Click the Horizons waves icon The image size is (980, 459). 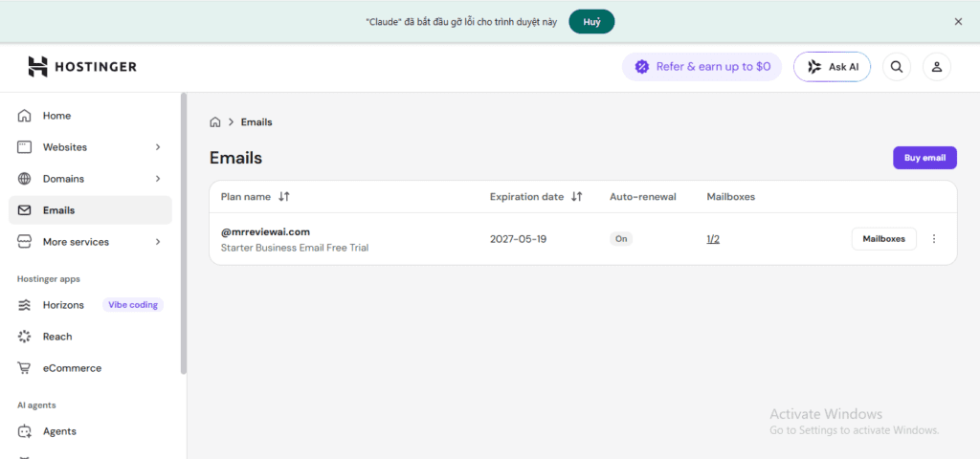click(24, 305)
